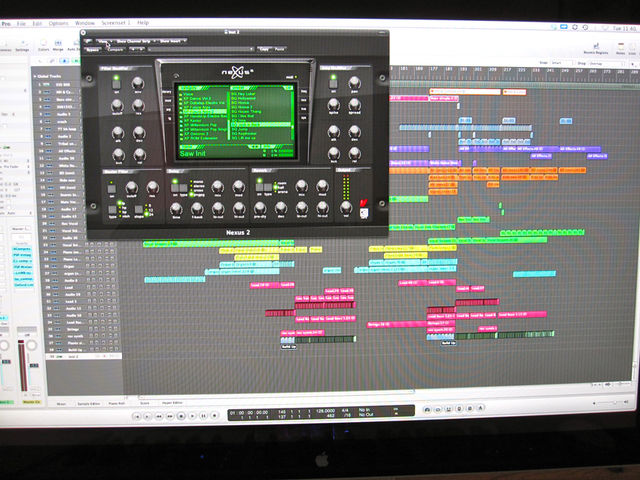The width and height of the screenshot is (640, 480).
Task: Click the Reverb pre-dly knob
Action: pyautogui.click(x=260, y=208)
